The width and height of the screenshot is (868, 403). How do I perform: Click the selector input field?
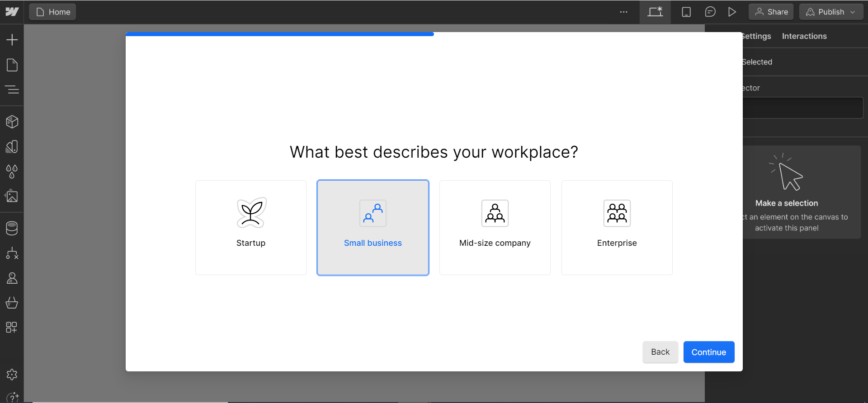coord(803,108)
